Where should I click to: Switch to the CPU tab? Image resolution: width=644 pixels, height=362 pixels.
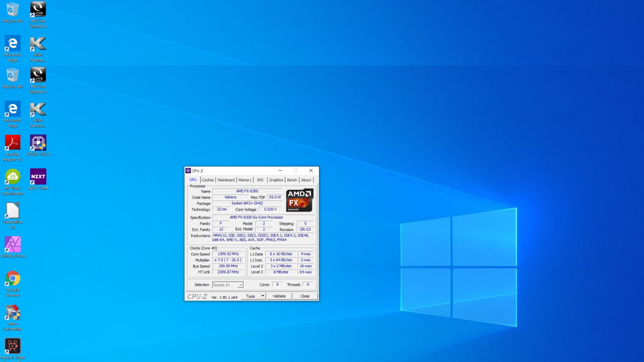pyautogui.click(x=193, y=180)
